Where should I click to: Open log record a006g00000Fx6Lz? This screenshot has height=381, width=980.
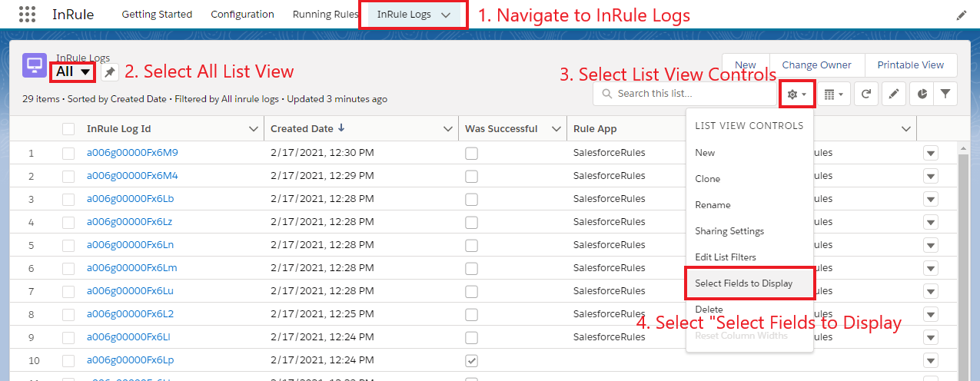click(x=130, y=222)
